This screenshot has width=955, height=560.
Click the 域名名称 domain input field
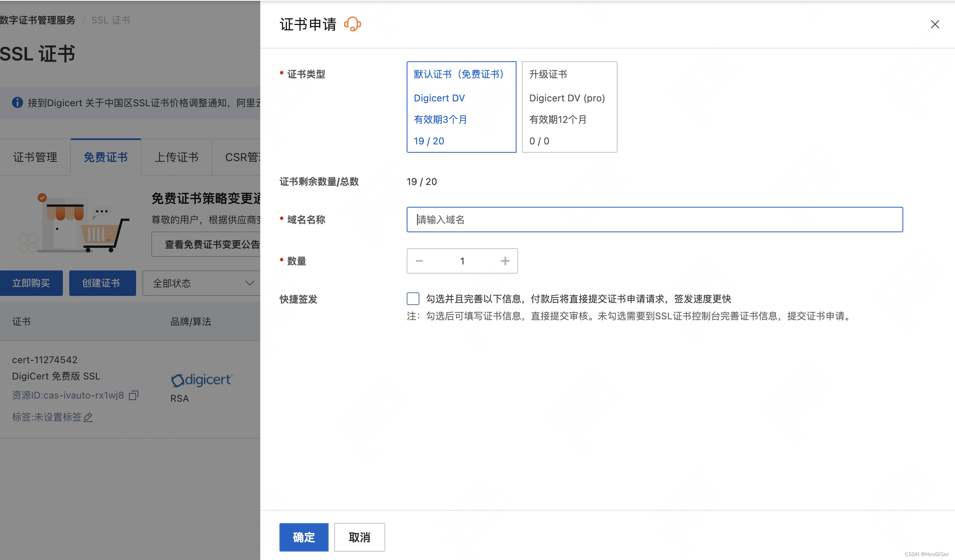[655, 220]
